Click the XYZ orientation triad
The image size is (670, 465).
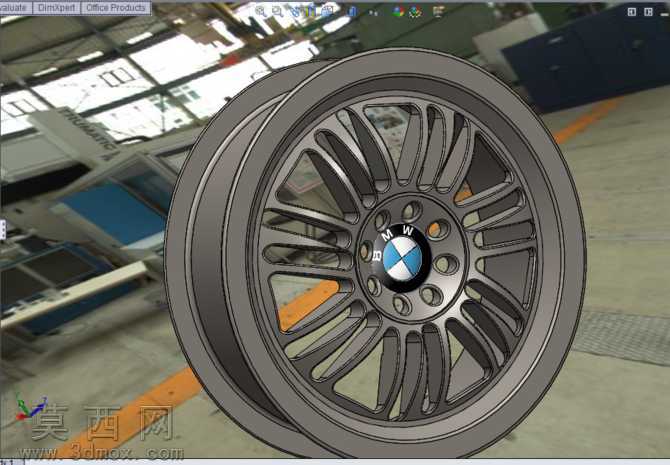[x=30, y=407]
